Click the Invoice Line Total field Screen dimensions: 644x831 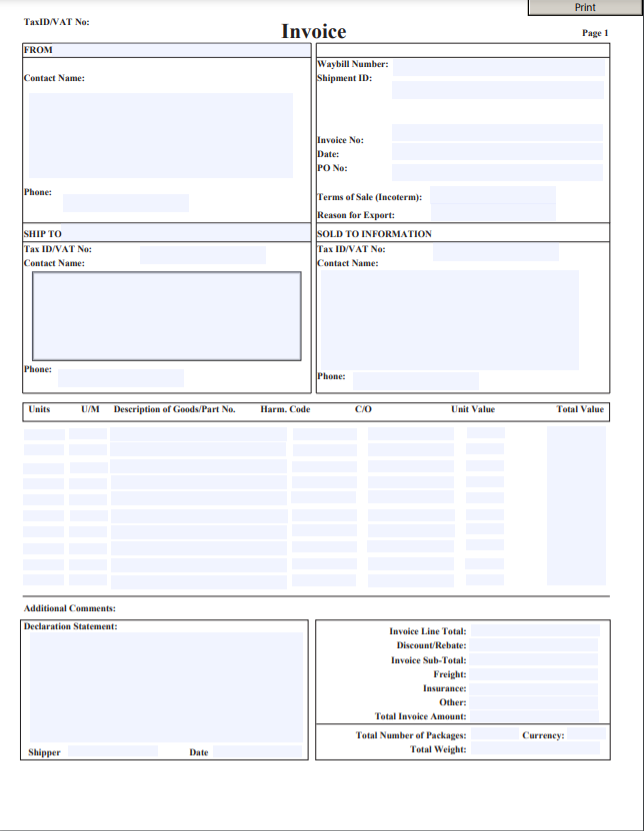534,631
